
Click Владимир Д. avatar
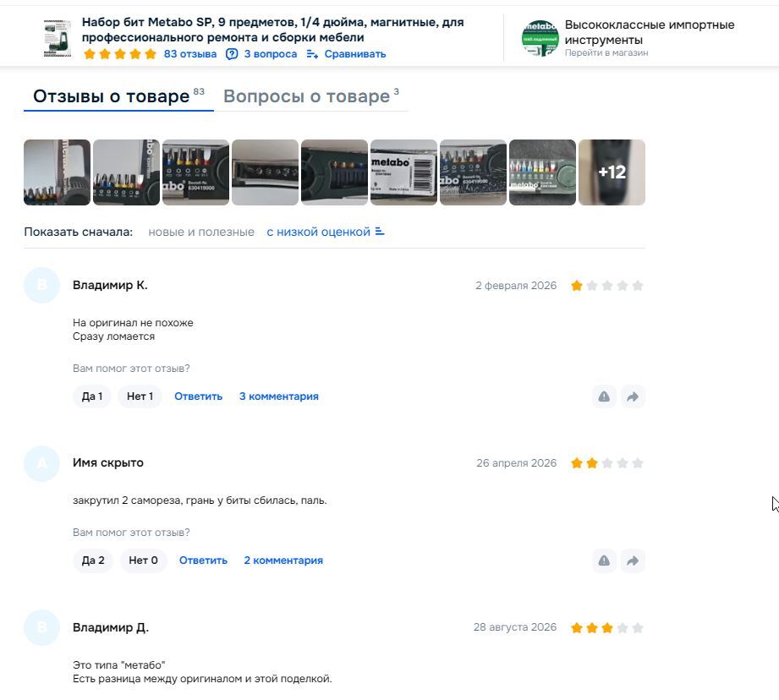41,627
